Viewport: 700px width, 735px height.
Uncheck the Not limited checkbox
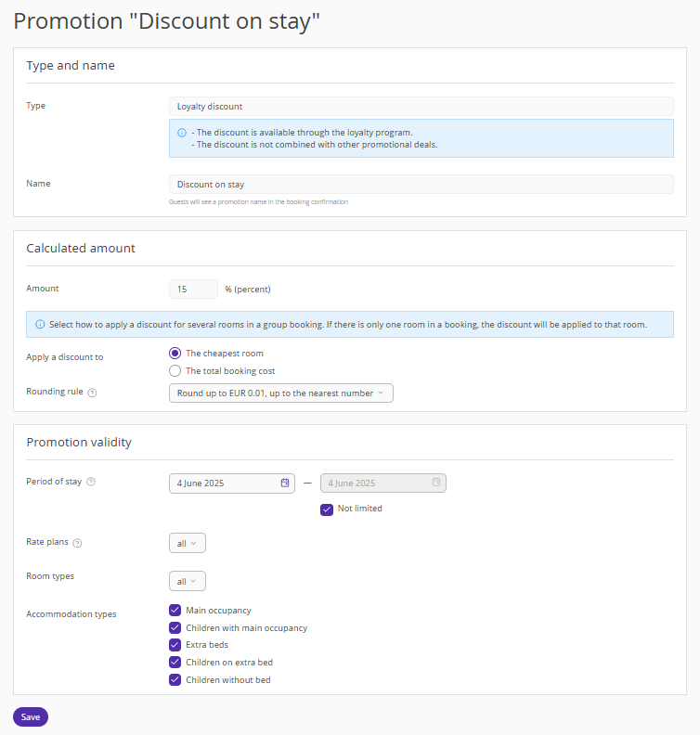[x=327, y=509]
